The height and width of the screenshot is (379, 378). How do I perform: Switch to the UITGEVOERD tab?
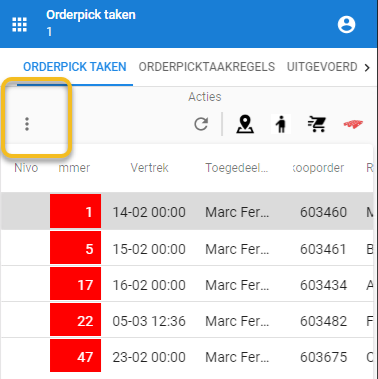click(322, 67)
